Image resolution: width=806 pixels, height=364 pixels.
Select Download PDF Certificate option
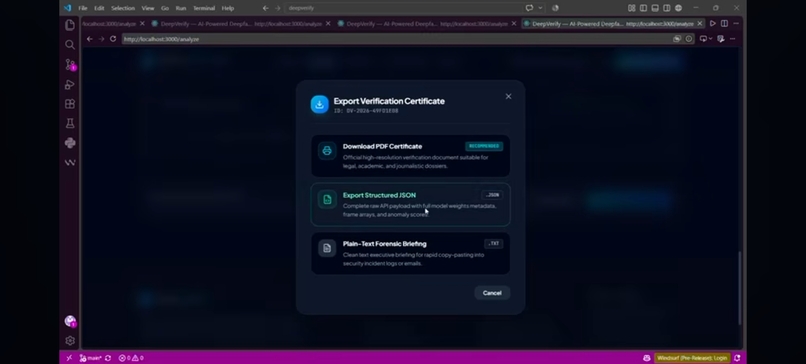point(410,156)
